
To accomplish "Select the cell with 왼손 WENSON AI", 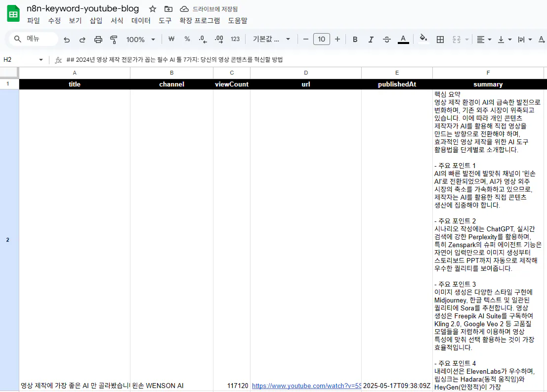I will pos(171,240).
